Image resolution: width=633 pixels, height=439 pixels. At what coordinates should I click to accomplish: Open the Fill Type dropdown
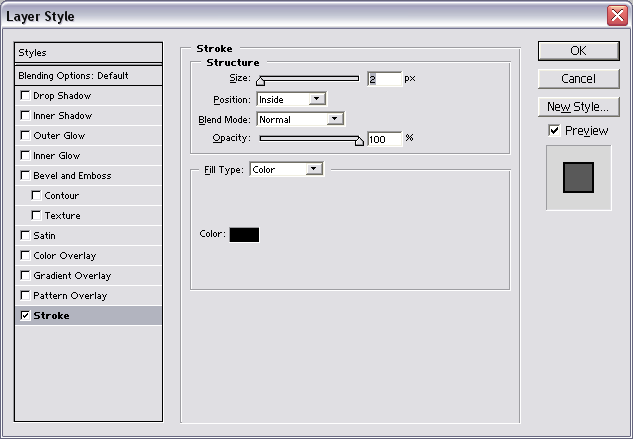(286, 169)
